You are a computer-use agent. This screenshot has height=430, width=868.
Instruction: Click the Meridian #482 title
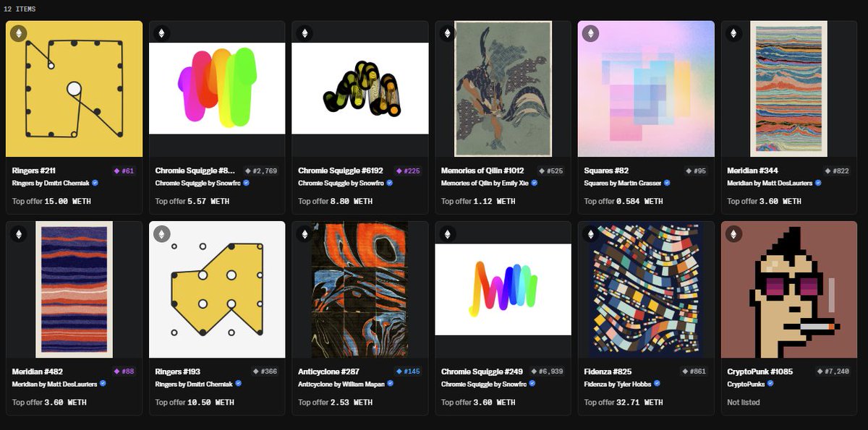coord(37,371)
